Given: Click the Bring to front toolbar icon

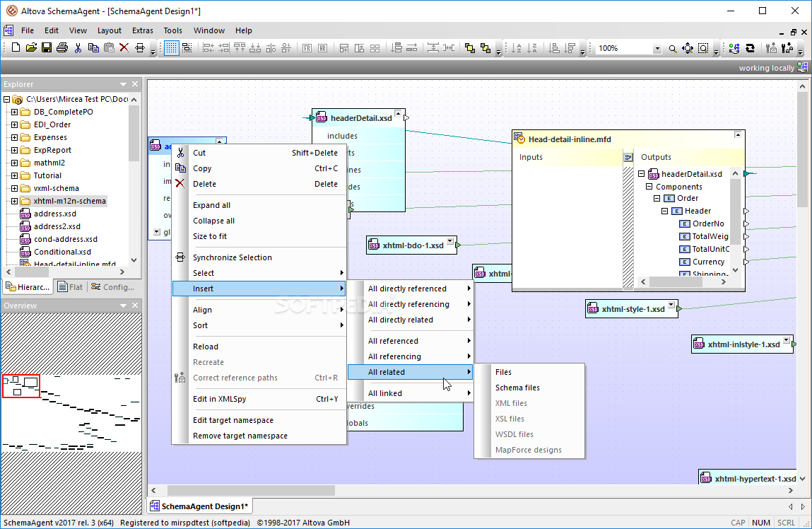Looking at the screenshot, I should coord(470,48).
